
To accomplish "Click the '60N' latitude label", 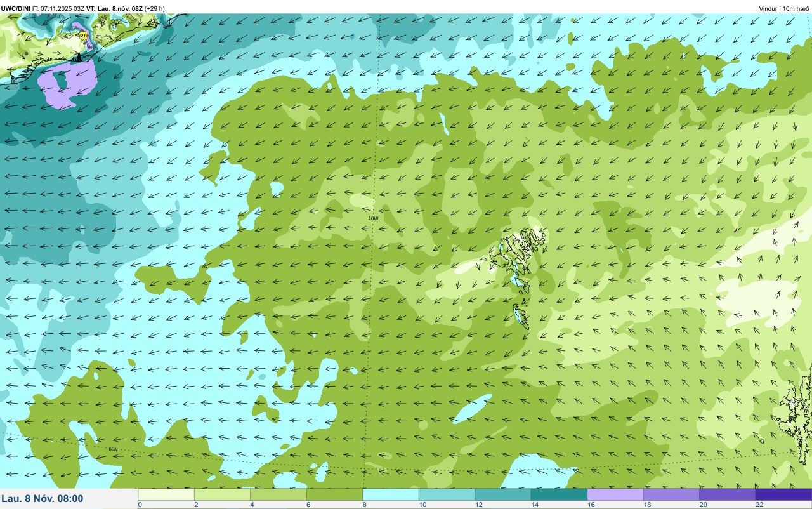I will 113,449.
